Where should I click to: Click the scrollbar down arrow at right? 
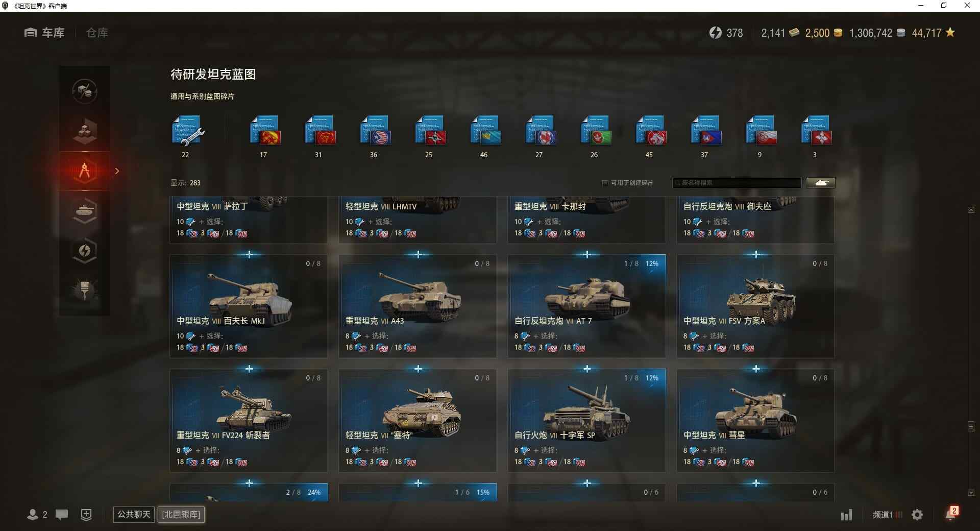pos(971,493)
